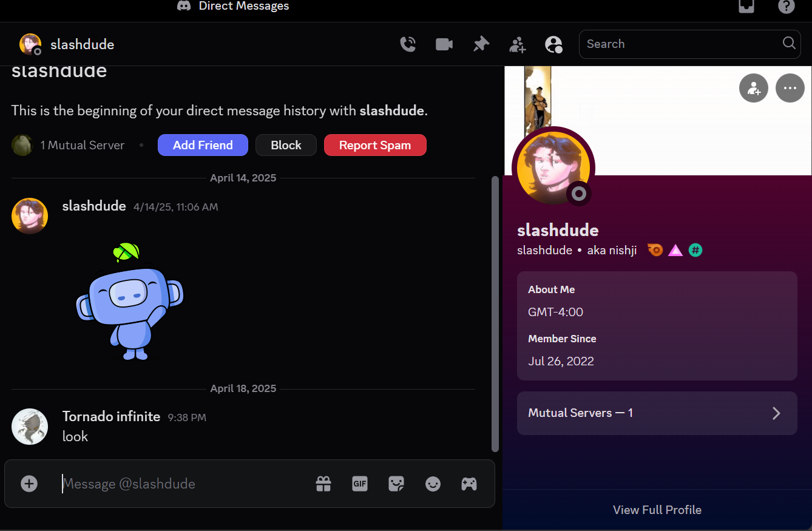This screenshot has width=812, height=531.
Task: Click the profile add friend icon
Action: coord(754,88)
